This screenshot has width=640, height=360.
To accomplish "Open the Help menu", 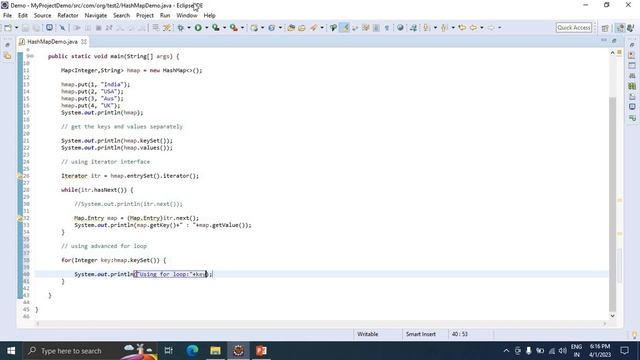I will (x=209, y=16).
